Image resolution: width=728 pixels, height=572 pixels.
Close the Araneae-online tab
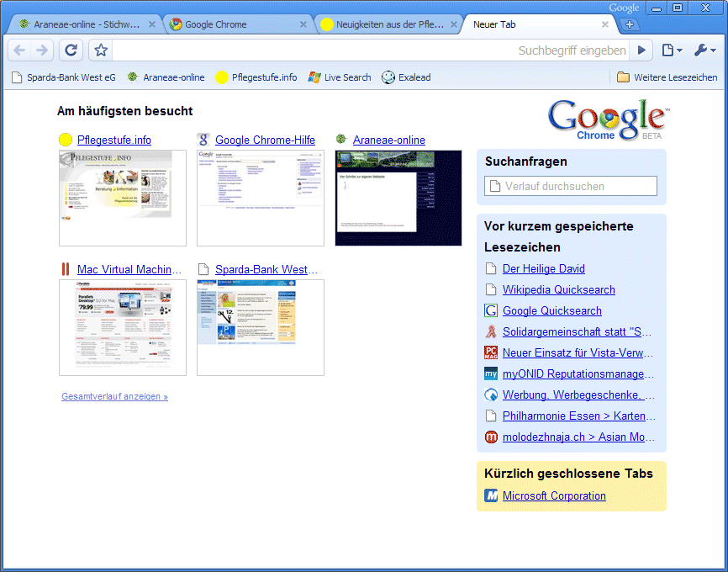152,24
